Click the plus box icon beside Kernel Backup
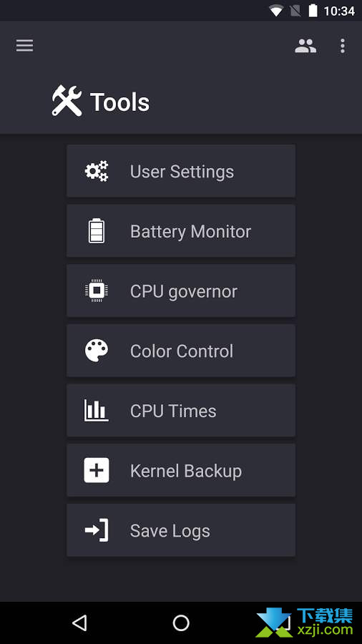This screenshot has width=362, height=644. click(97, 470)
